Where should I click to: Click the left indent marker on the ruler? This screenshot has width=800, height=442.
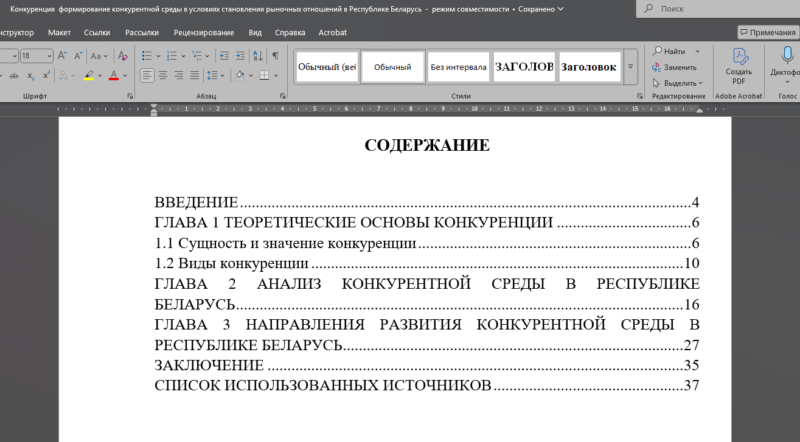click(x=154, y=112)
